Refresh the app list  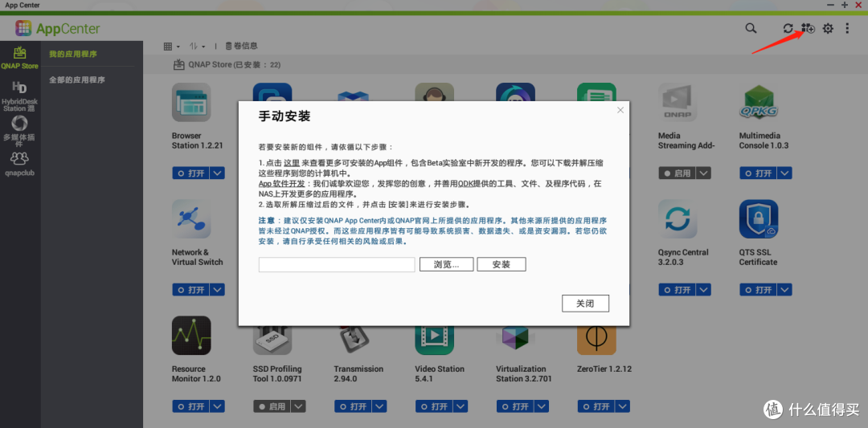[x=788, y=28]
